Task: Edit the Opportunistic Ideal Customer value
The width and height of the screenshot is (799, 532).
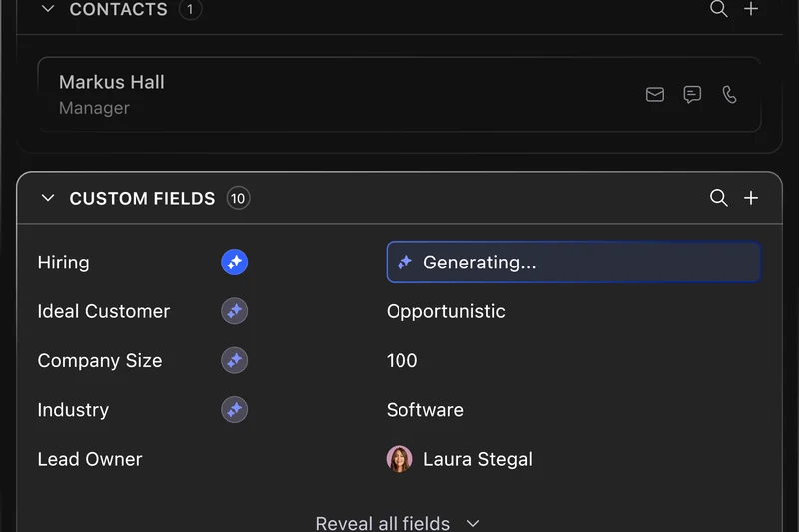Action: pyautogui.click(x=445, y=311)
